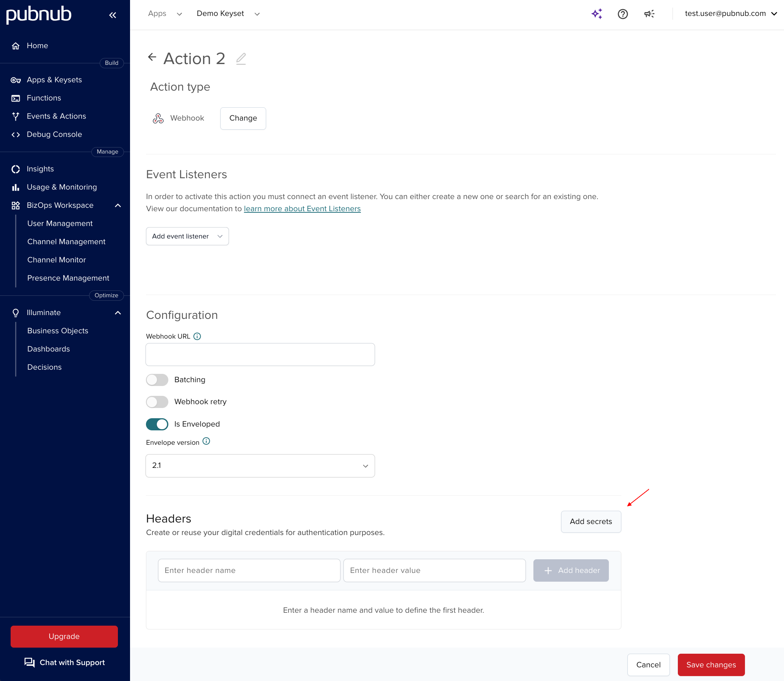Edit the action name using the pencil icon

tap(241, 58)
